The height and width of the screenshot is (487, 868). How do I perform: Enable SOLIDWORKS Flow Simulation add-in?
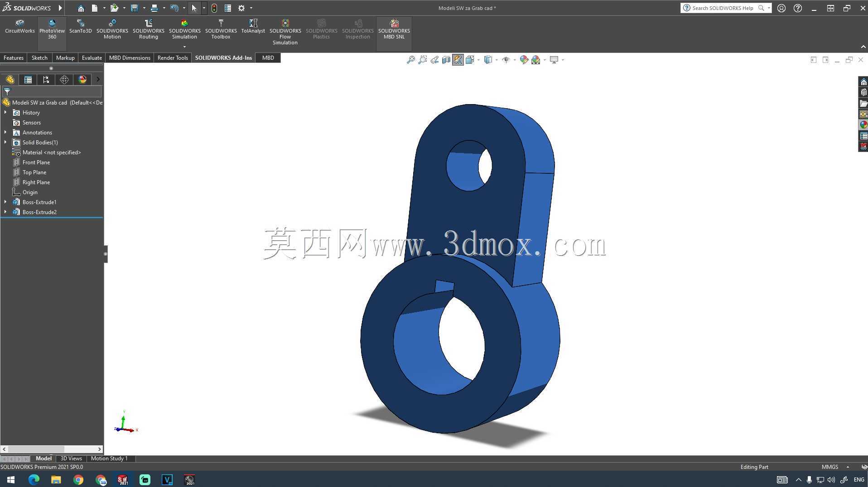(x=285, y=33)
